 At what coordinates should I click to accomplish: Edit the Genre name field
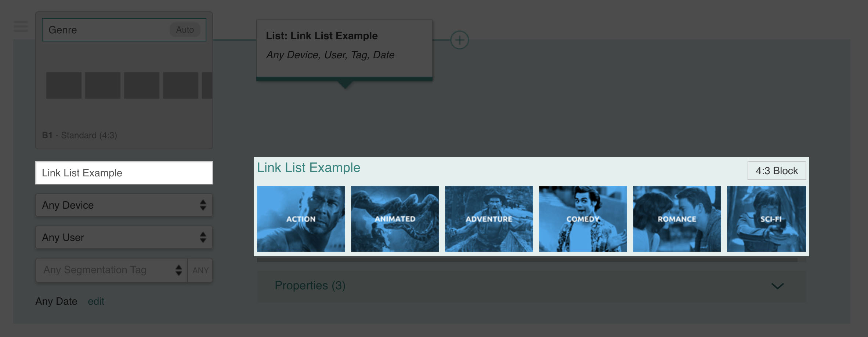tap(124, 30)
